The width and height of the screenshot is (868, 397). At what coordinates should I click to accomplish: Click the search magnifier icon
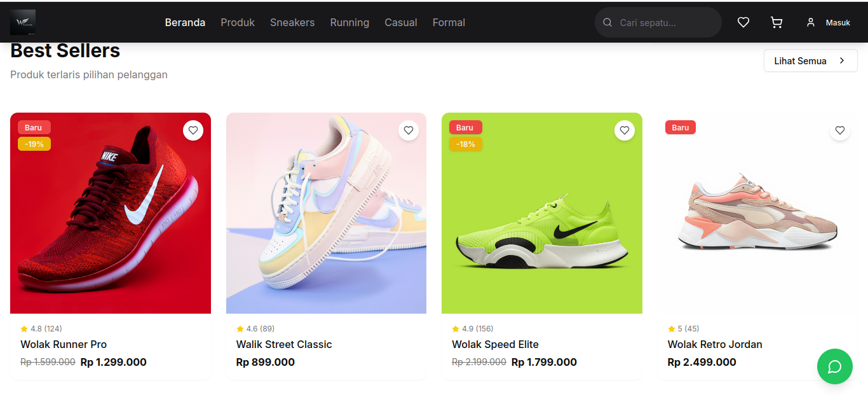[x=607, y=22]
